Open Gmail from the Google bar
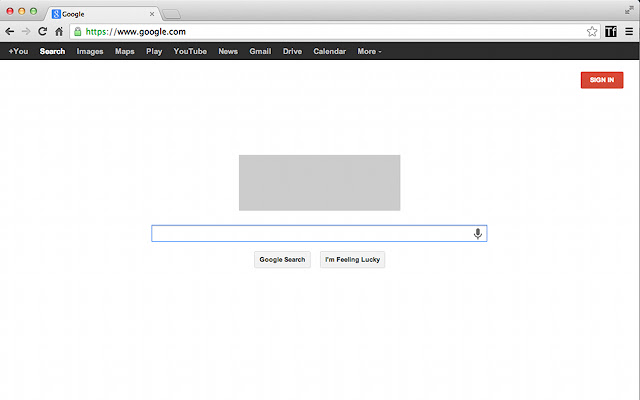This screenshot has height=400, width=640. click(260, 51)
